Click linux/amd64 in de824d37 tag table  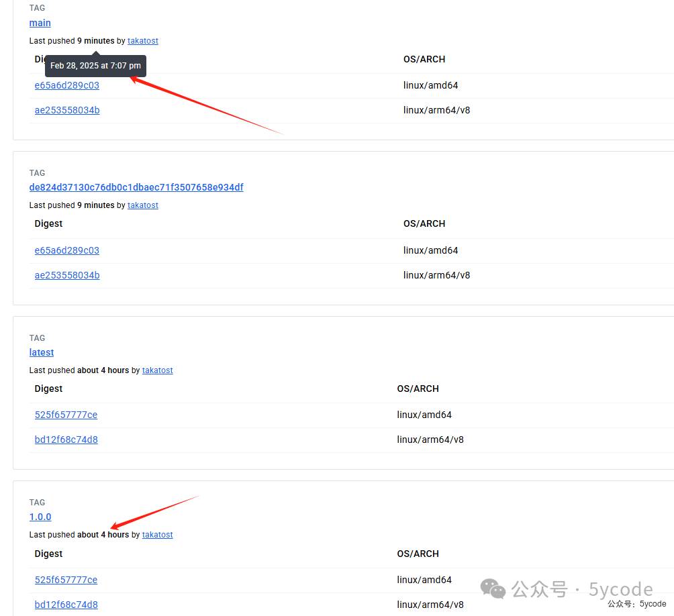tap(431, 250)
